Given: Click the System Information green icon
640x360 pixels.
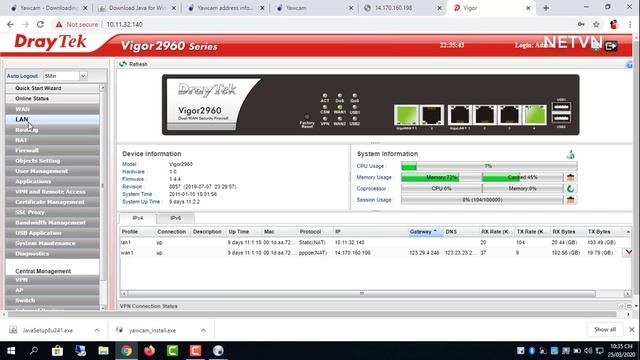Looking at the screenshot, I should point(571,154).
